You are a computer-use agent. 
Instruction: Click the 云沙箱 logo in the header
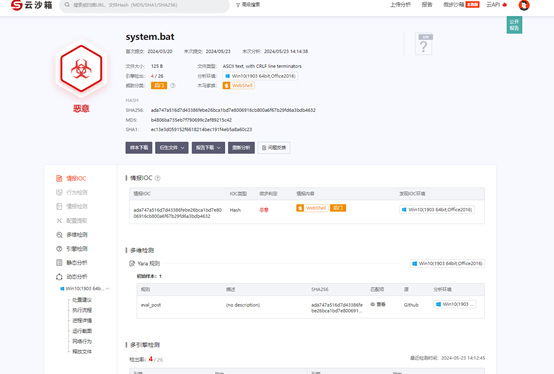[x=31, y=5]
